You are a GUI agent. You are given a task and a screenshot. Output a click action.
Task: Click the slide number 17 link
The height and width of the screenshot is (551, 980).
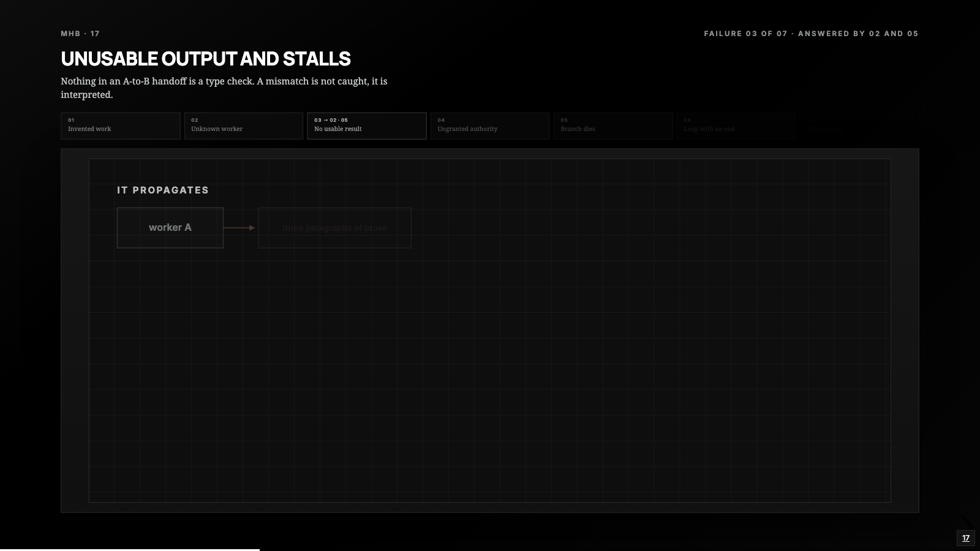(966, 538)
